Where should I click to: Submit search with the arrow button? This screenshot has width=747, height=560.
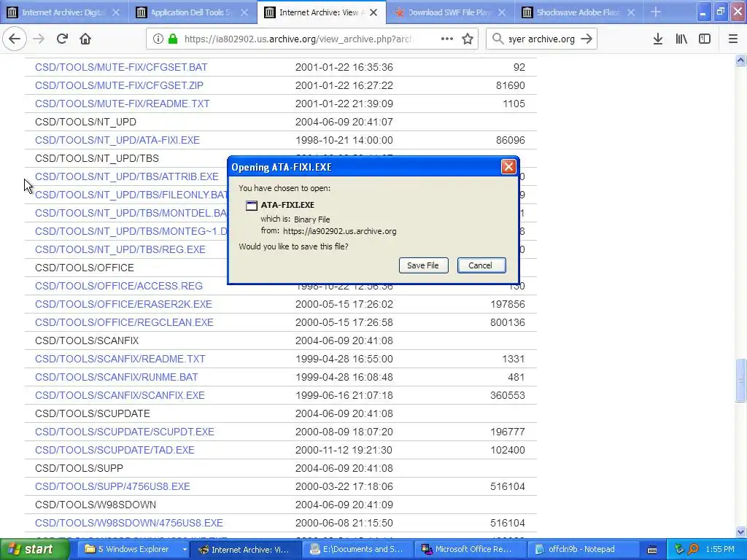coord(587,39)
